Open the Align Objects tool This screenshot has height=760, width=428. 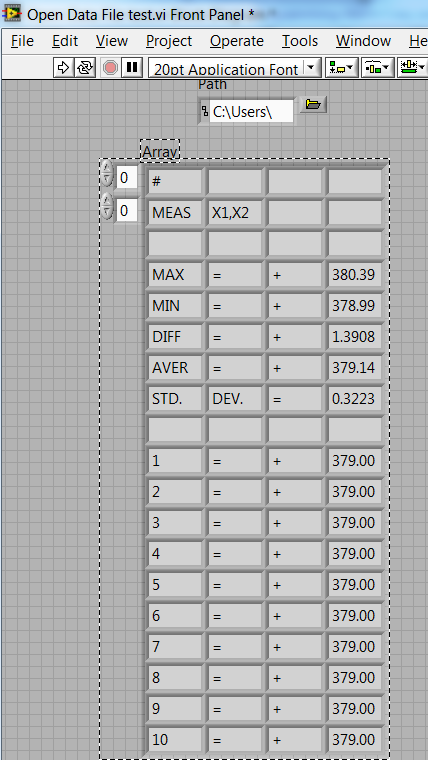(342, 68)
